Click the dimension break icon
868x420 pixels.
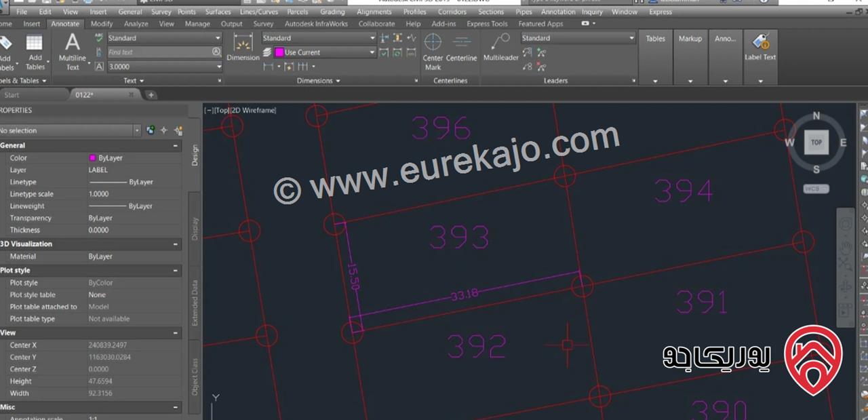(x=384, y=39)
